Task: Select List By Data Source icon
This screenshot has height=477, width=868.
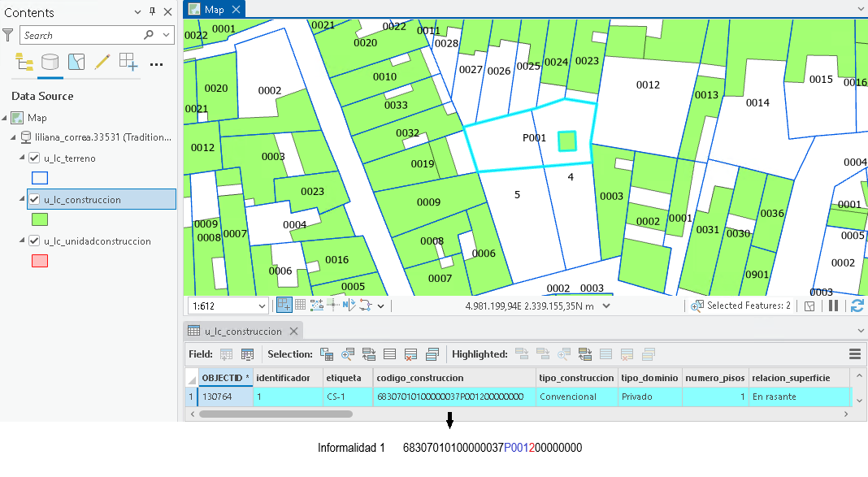Action: (x=50, y=62)
